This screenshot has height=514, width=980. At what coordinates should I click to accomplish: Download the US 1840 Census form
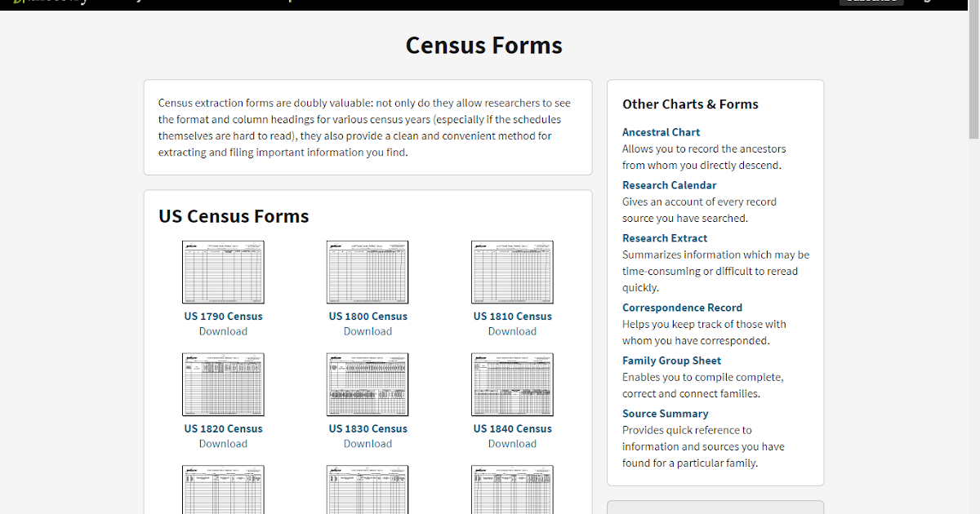pyautogui.click(x=512, y=443)
